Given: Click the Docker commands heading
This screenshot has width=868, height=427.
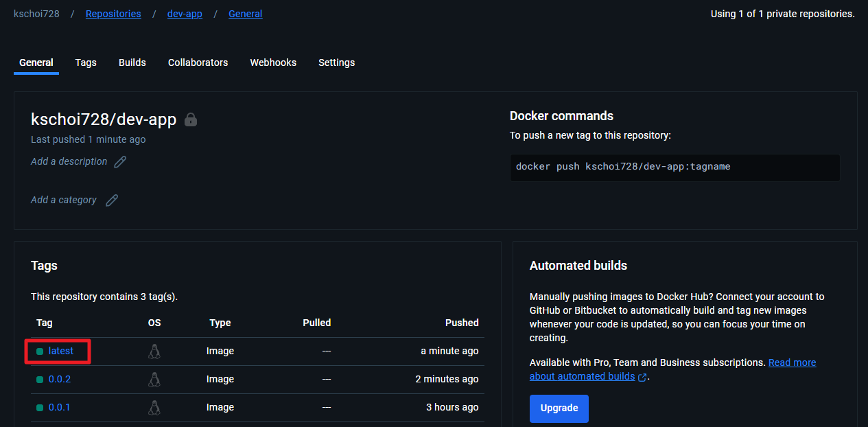Looking at the screenshot, I should 562,116.
